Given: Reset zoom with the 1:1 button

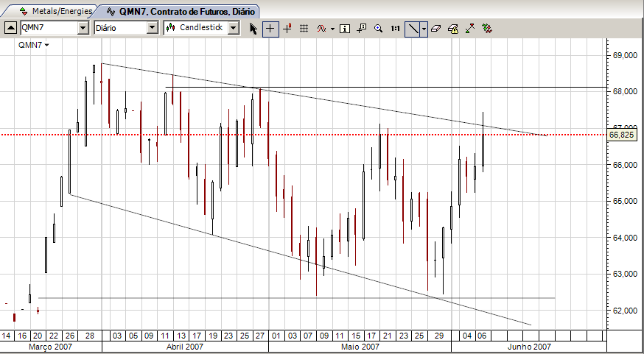Looking at the screenshot, I should pos(395,29).
